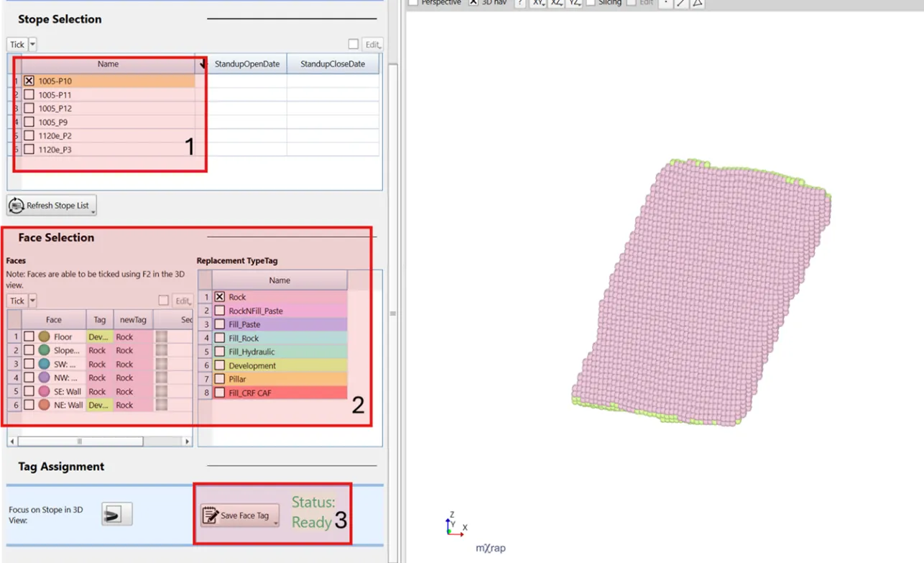Open the Tick dropdown in Stope Selection

point(33,45)
